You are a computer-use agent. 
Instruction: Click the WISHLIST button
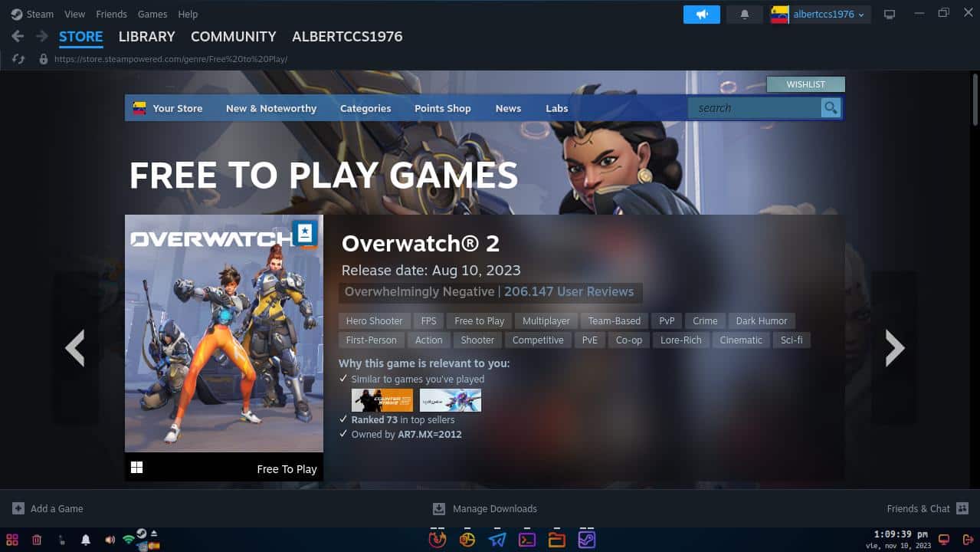coord(806,84)
